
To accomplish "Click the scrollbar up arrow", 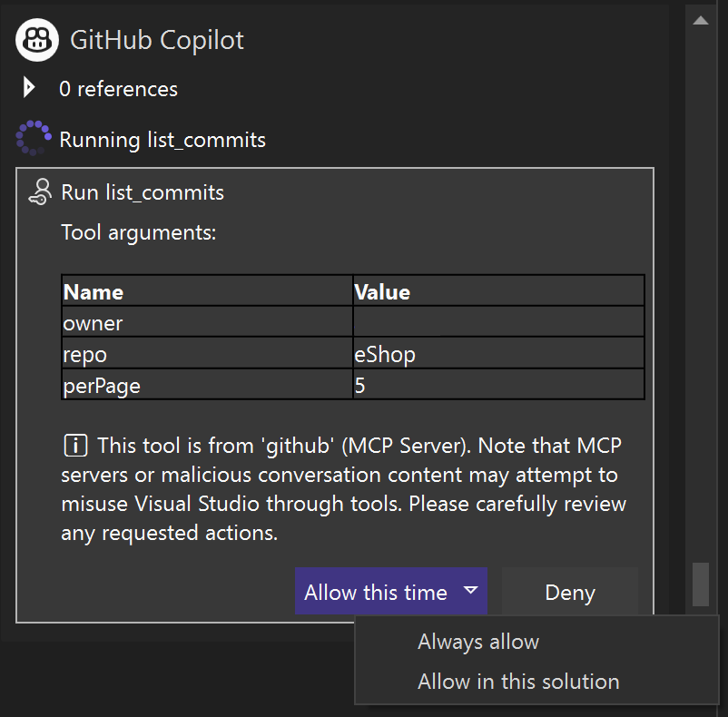I will click(x=700, y=19).
